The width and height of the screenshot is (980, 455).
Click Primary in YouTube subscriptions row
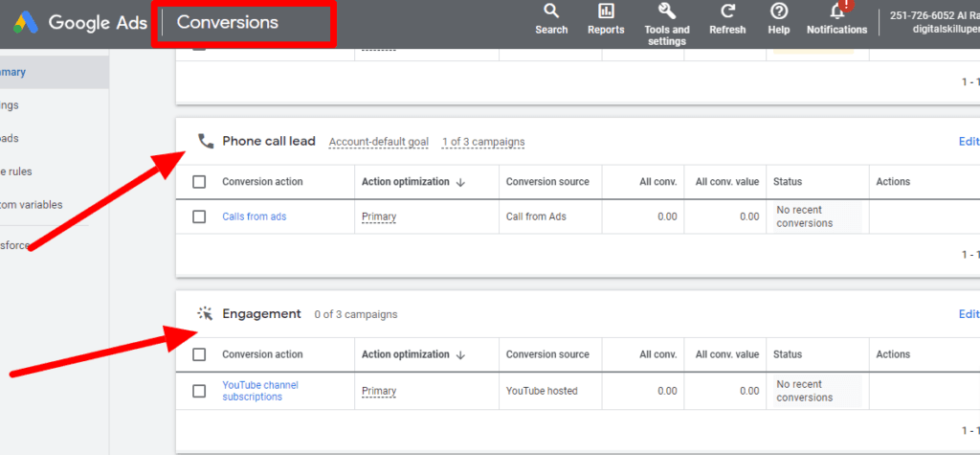(x=379, y=391)
